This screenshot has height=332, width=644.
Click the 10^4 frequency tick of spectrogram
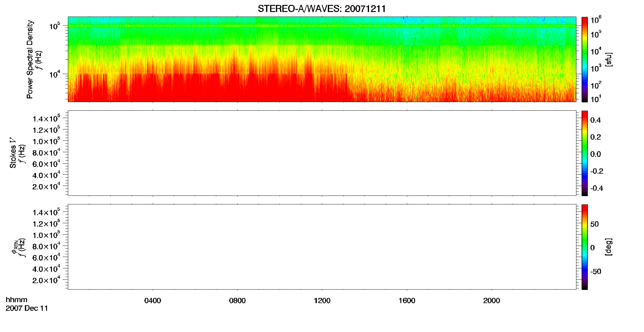54,74
